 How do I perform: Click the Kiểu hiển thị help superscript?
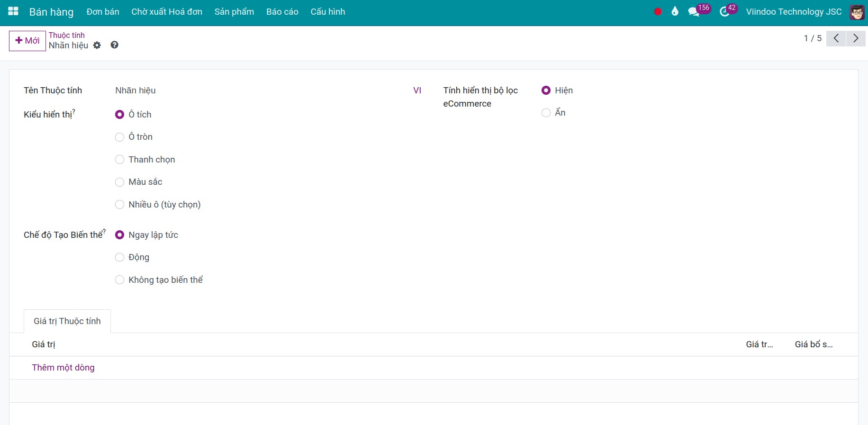(73, 111)
